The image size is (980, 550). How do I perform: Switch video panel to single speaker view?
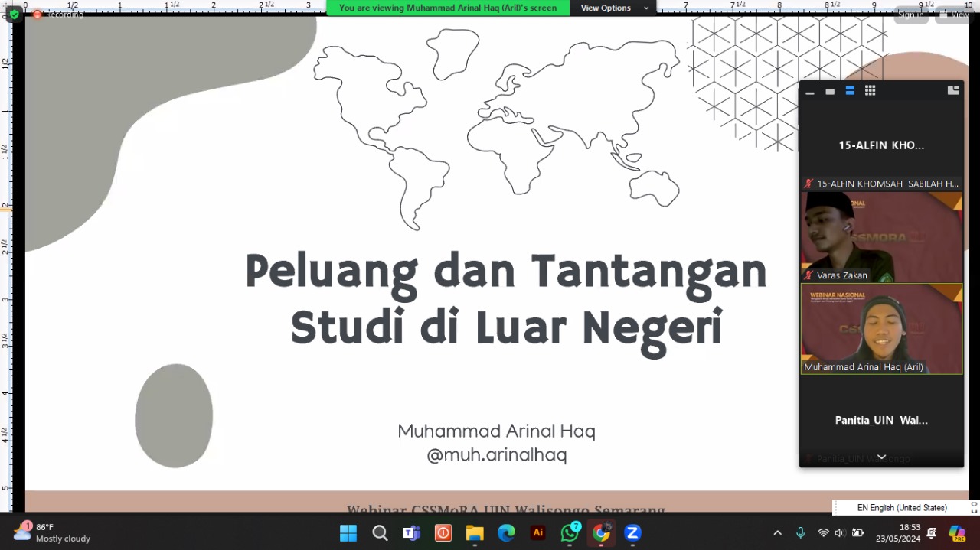click(x=830, y=91)
